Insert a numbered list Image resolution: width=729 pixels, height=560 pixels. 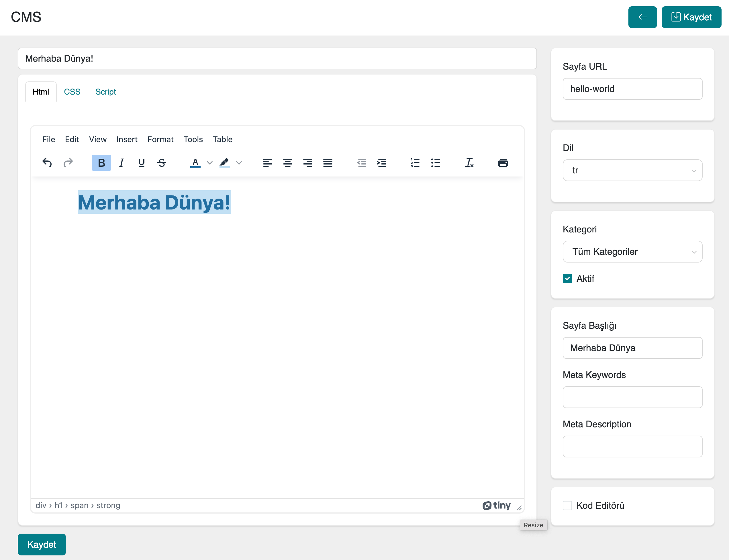click(x=415, y=163)
